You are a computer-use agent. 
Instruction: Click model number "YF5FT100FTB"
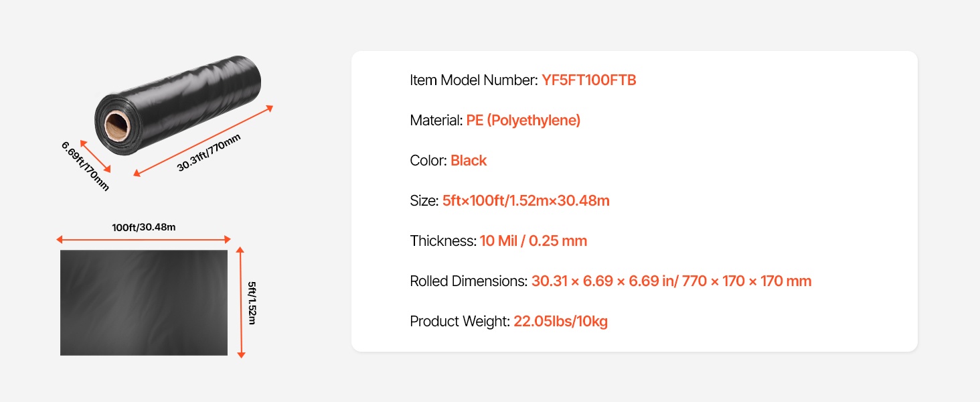[x=588, y=80]
